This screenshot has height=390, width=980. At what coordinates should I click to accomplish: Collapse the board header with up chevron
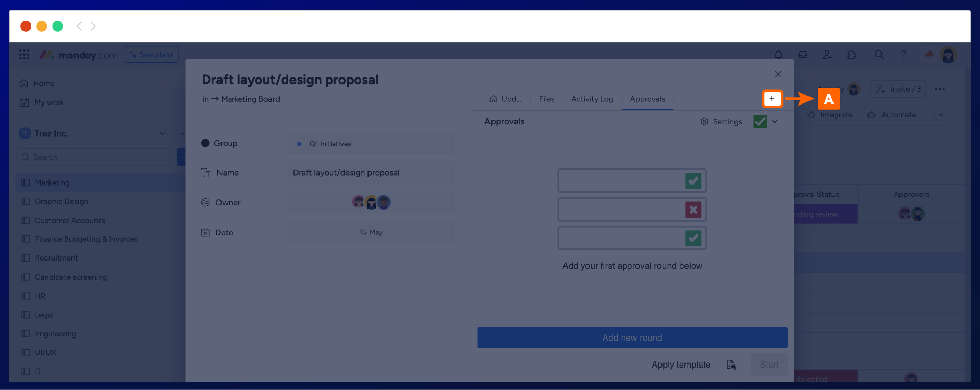(941, 115)
